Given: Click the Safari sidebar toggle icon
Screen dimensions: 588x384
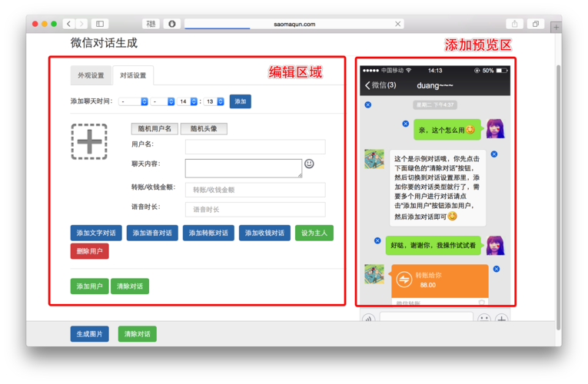Looking at the screenshot, I should point(100,24).
